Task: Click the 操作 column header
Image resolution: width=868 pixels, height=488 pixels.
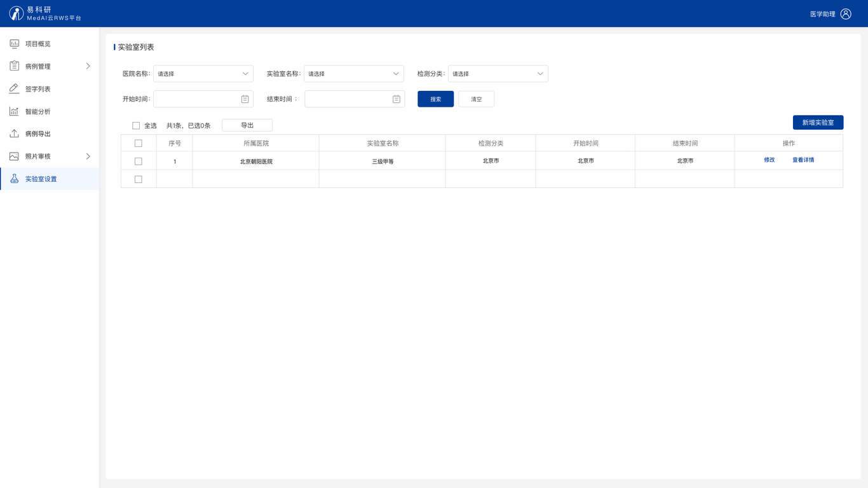Action: click(x=789, y=144)
